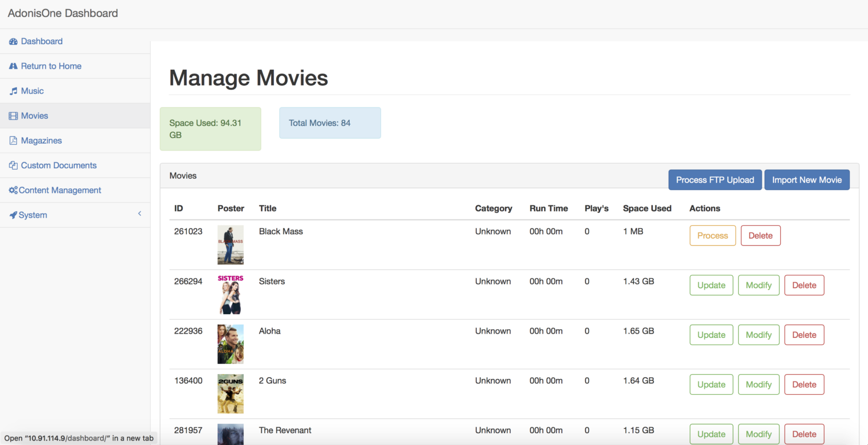This screenshot has height=445, width=868.
Task: Click the Play's column header
Action: click(x=596, y=208)
